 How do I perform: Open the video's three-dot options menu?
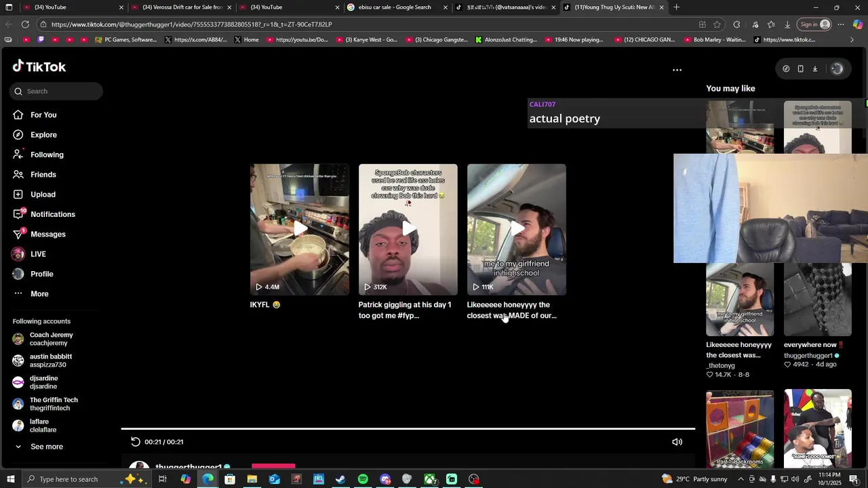coord(677,70)
